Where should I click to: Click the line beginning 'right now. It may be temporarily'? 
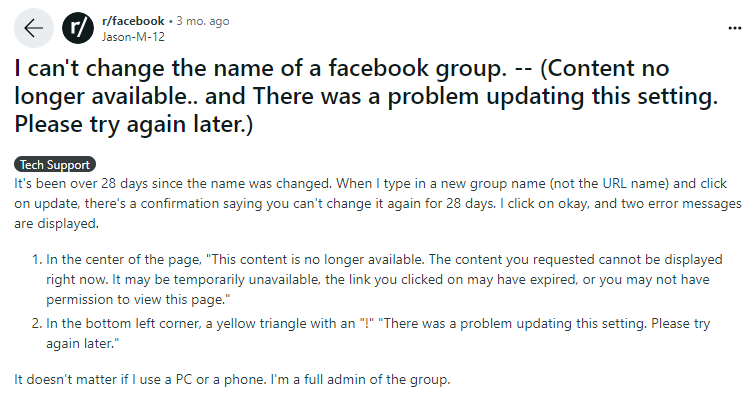[377, 280]
